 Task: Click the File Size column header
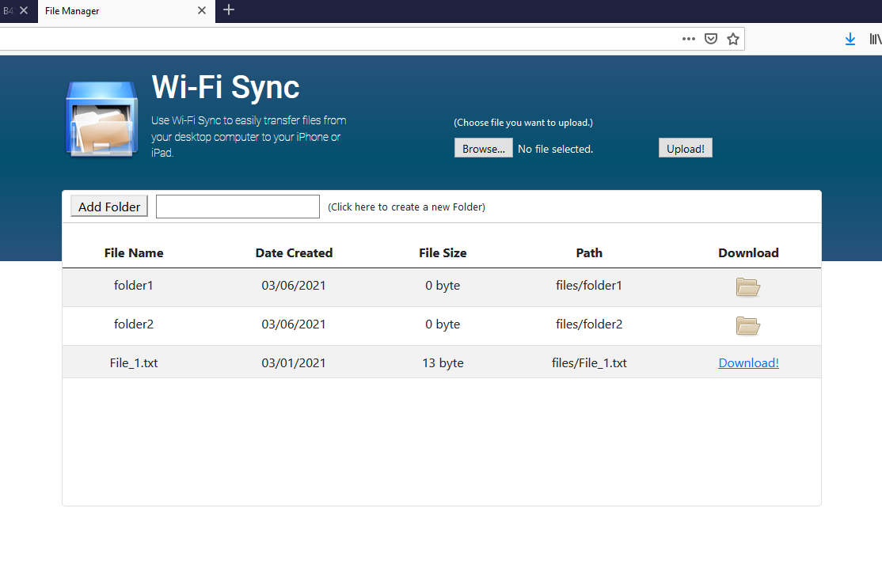pyautogui.click(x=443, y=253)
